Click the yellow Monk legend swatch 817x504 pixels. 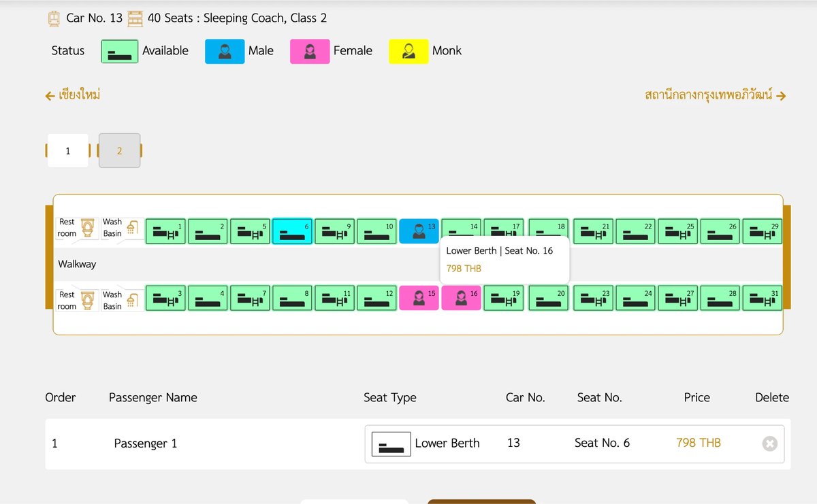[408, 51]
